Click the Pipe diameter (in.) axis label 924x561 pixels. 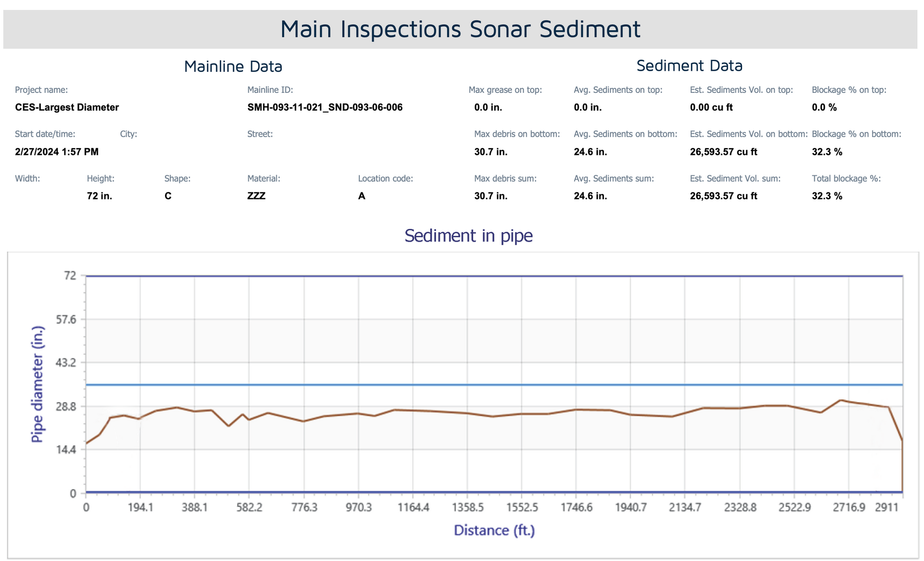(38, 384)
